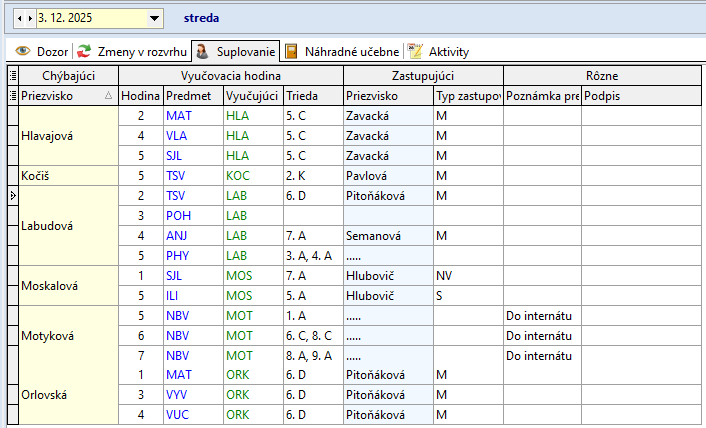Click the column chooser icon beside Priezvisko
The width and height of the screenshot is (706, 428).
pos(12,96)
